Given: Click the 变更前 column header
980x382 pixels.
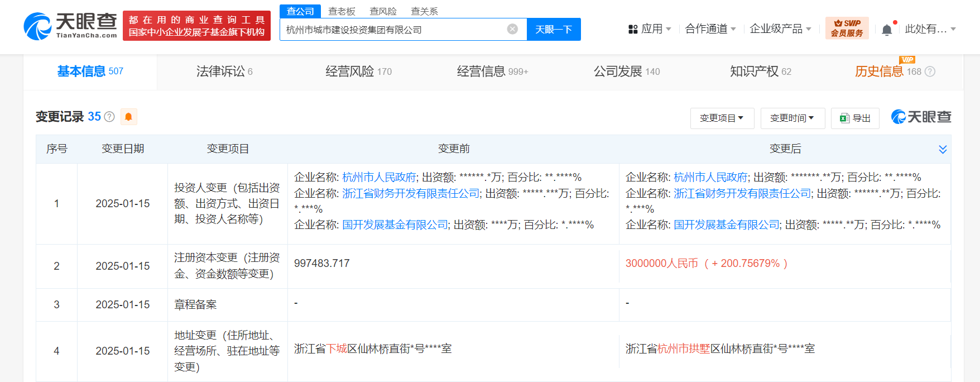Looking at the screenshot, I should (454, 149).
